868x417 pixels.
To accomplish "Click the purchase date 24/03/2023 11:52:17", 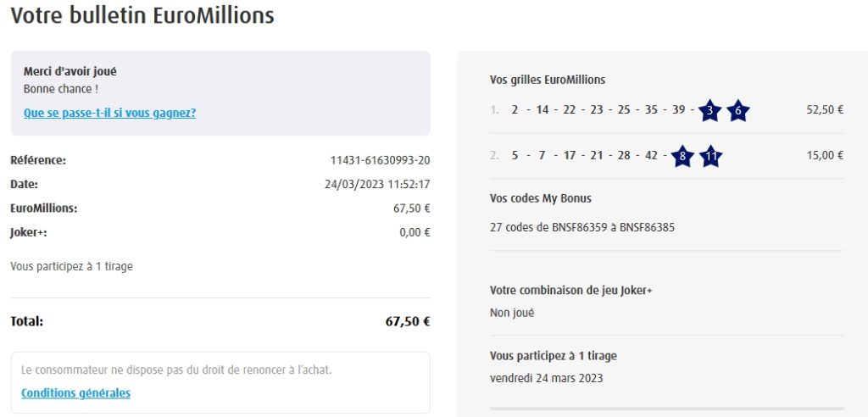I will tap(377, 184).
